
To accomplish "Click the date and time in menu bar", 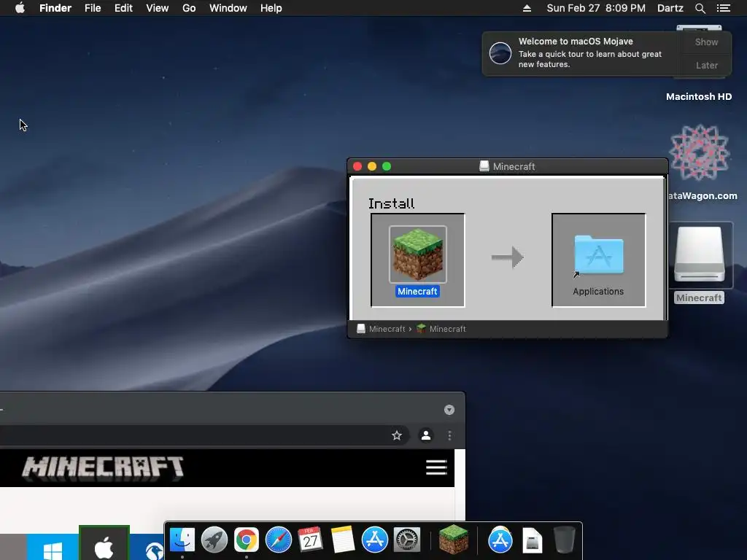I will (595, 8).
